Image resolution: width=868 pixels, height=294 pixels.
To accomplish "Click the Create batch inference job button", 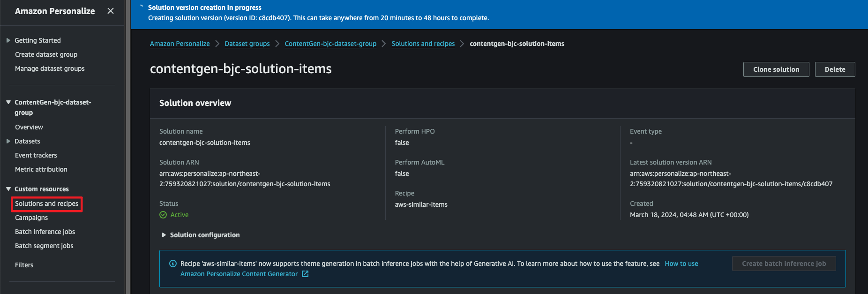I will pyautogui.click(x=784, y=264).
